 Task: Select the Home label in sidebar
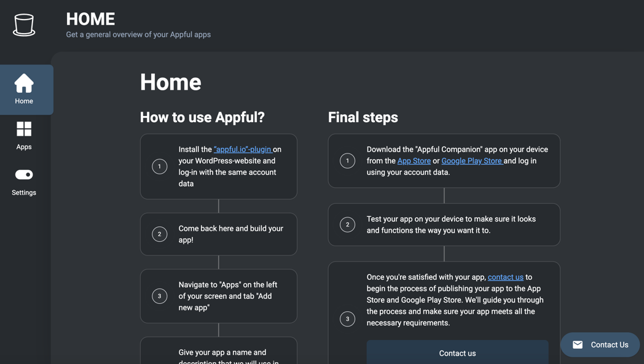point(24,101)
